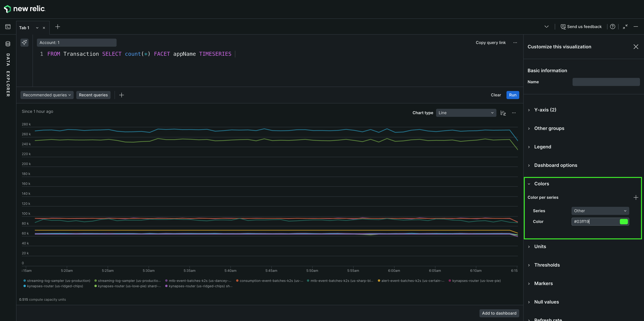Viewport: 644px width, 321px height.
Task: Open the chart options ellipsis menu
Action: 514,113
